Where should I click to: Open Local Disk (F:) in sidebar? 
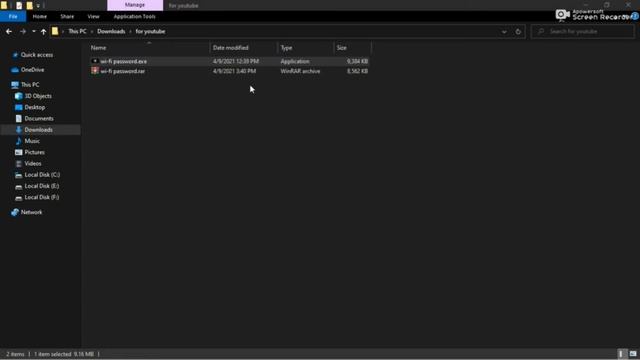(x=42, y=197)
